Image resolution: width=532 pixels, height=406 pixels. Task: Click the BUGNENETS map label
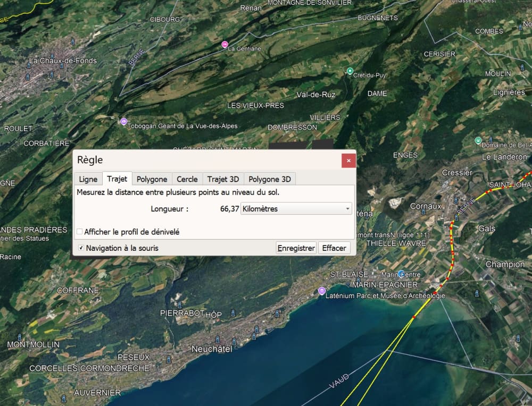tap(378, 18)
